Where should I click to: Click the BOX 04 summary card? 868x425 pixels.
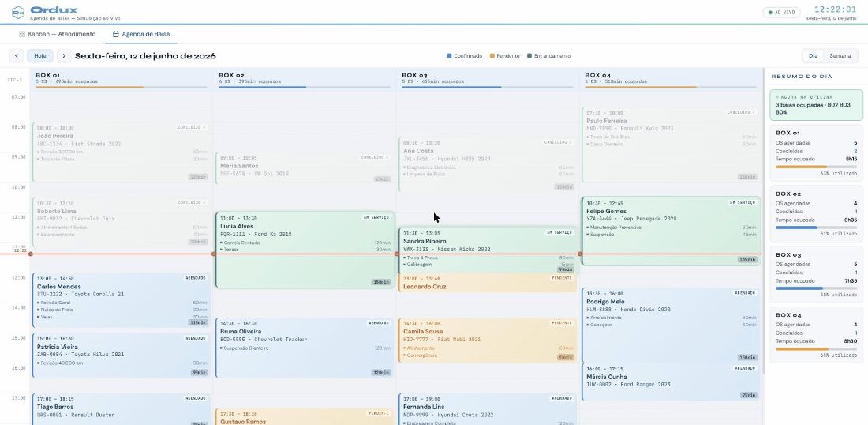[816, 335]
